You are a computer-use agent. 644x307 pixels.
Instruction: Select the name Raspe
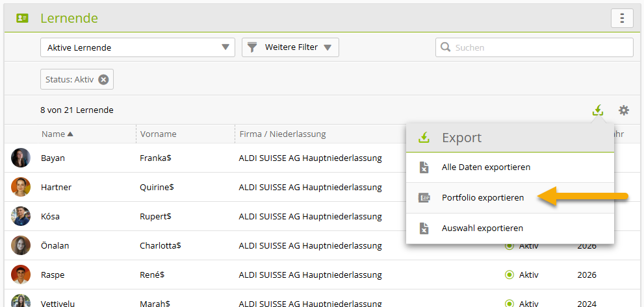(x=52, y=275)
